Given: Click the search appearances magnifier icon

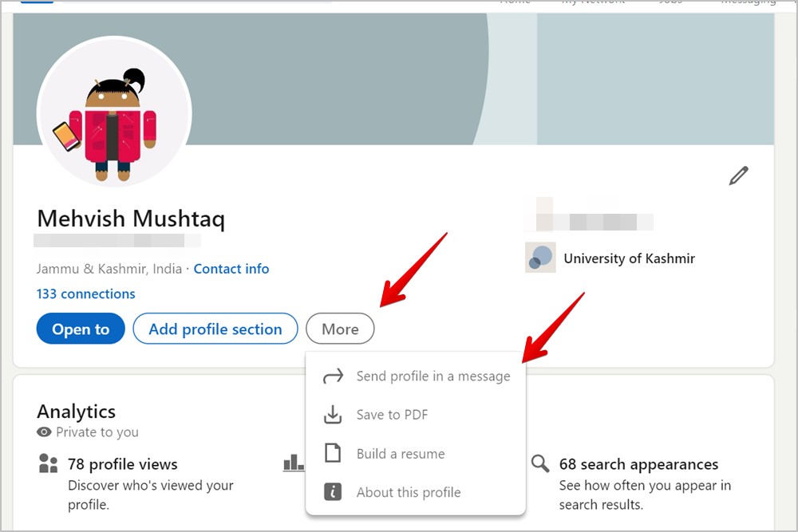Looking at the screenshot, I should (540, 463).
